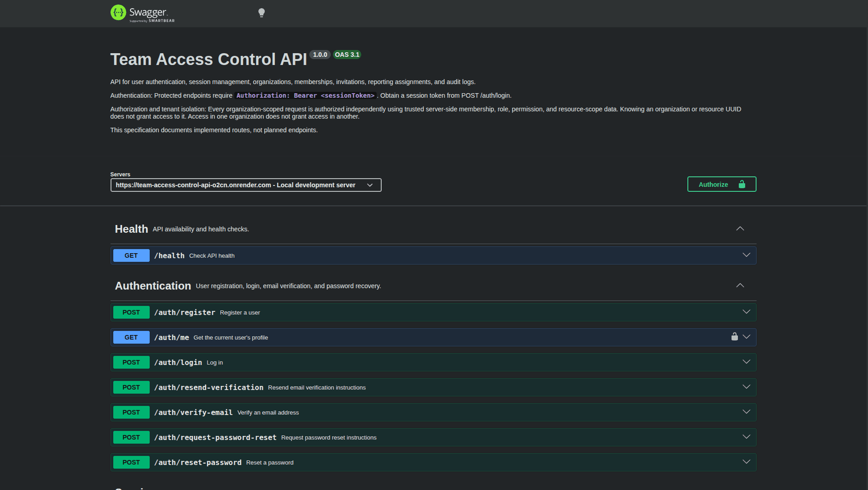Screen dimensions: 868x490
Task: Open the /auth/verify-email path link
Action: tap(193, 412)
